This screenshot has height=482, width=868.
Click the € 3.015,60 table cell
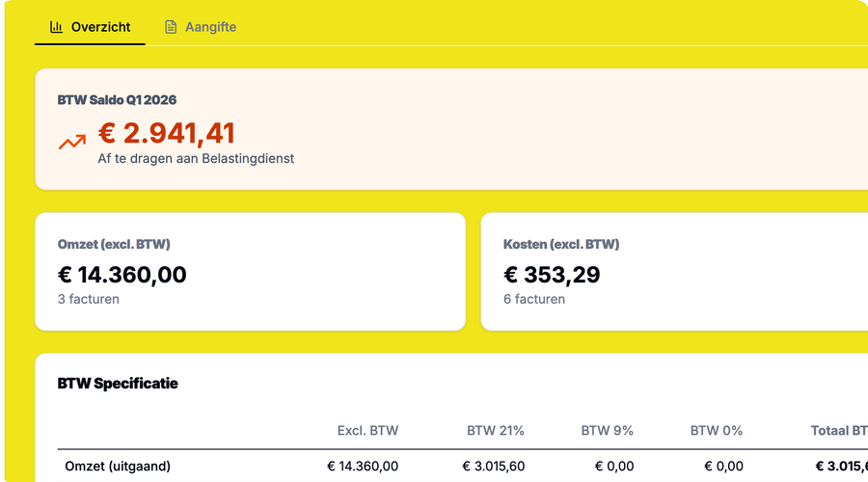(x=494, y=467)
